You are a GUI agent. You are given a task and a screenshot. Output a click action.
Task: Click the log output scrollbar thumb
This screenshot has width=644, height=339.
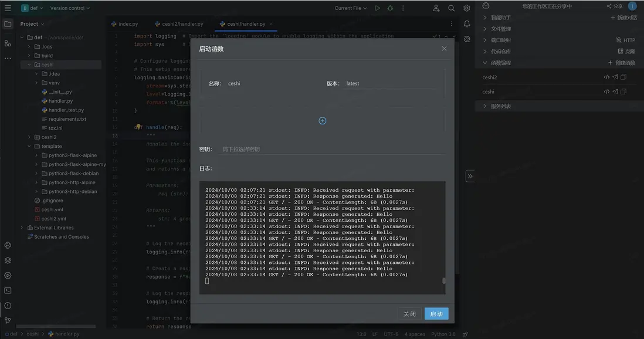443,281
